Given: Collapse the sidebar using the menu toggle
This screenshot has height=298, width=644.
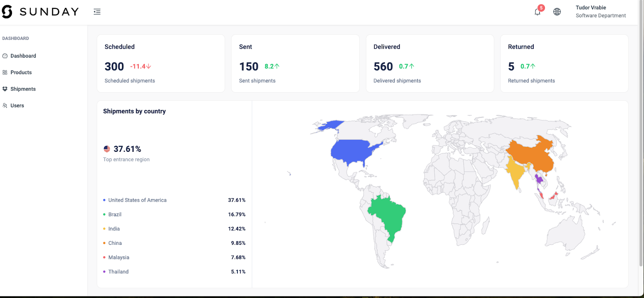Looking at the screenshot, I should pos(97,12).
